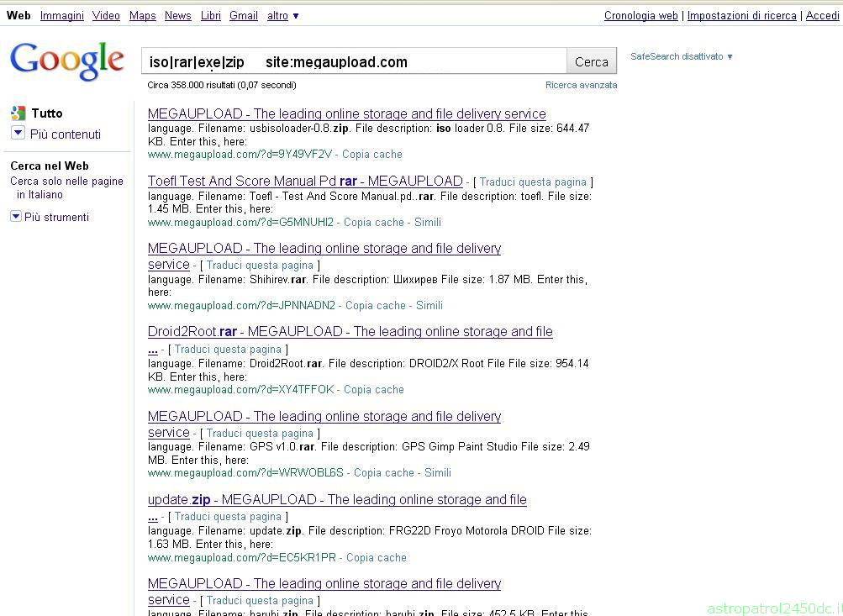Open Simili for ?d=JPNNADN2 result

coord(429,305)
